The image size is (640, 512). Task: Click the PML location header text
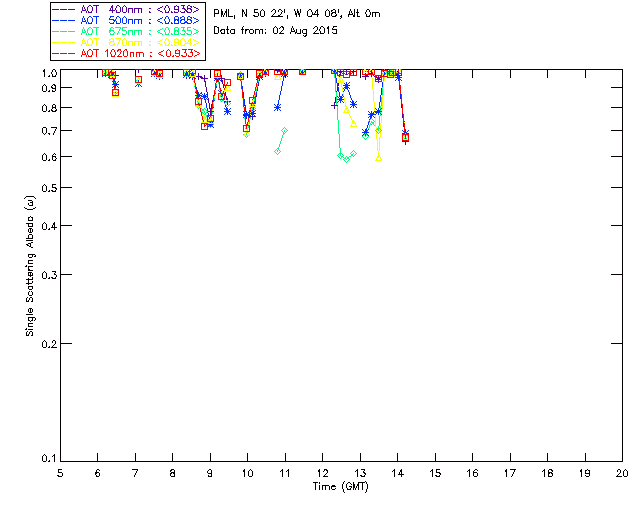click(297, 14)
